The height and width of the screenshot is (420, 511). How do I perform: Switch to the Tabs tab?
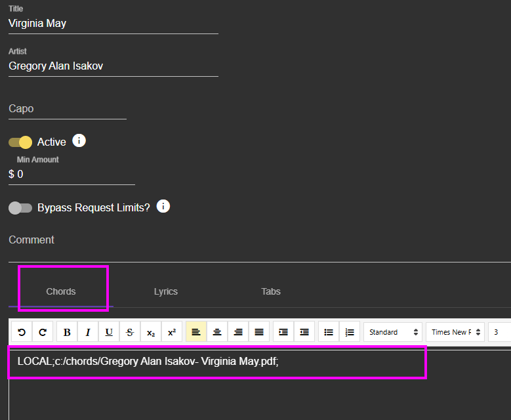[271, 291]
